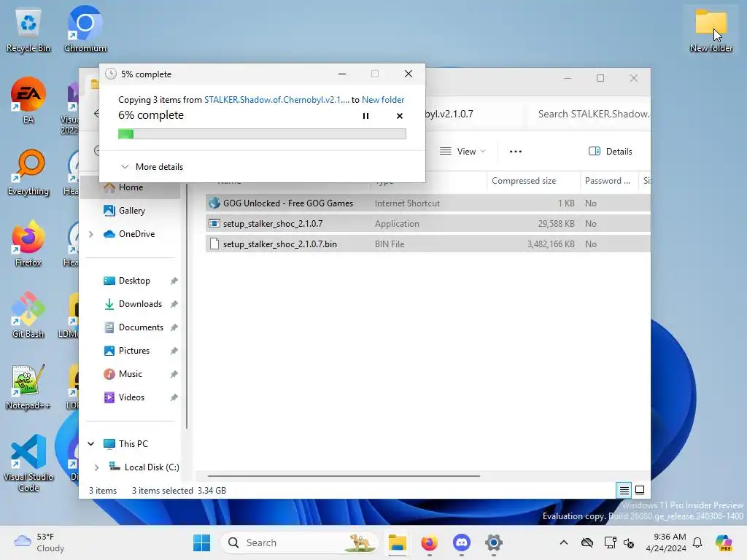Unpin Videos using its pin icon

pyautogui.click(x=174, y=397)
